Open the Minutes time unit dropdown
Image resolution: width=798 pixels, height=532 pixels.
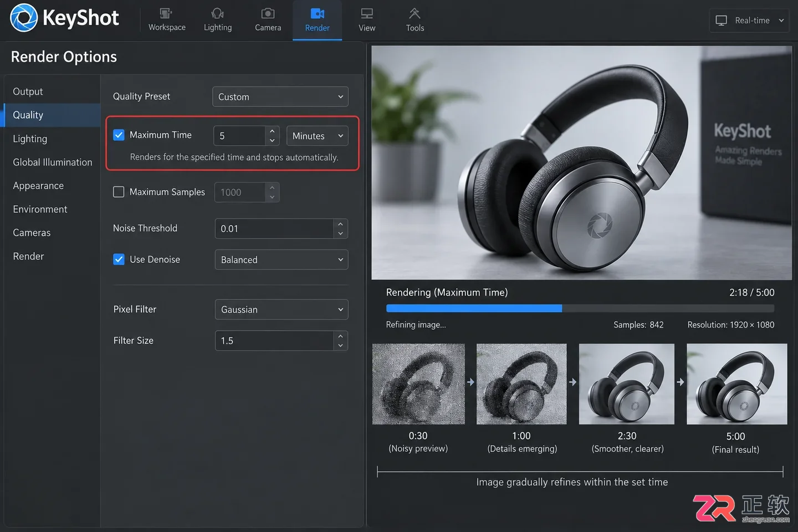click(318, 136)
